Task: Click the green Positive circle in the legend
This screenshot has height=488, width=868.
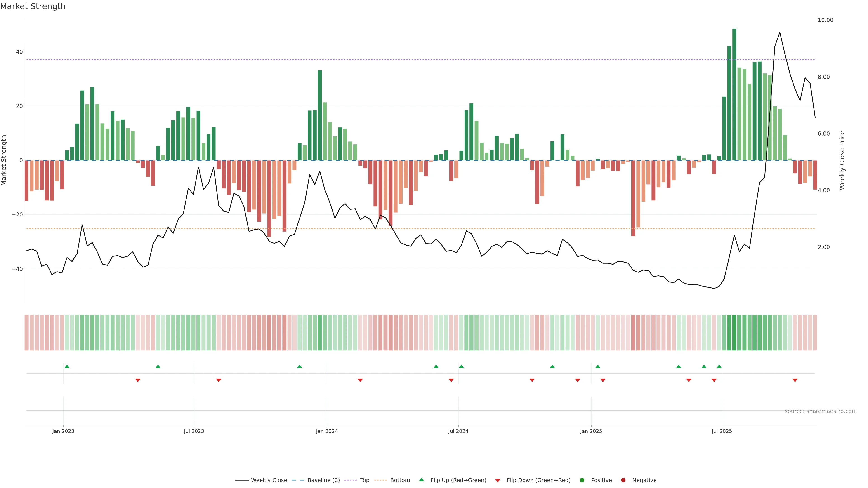Action: [x=582, y=480]
